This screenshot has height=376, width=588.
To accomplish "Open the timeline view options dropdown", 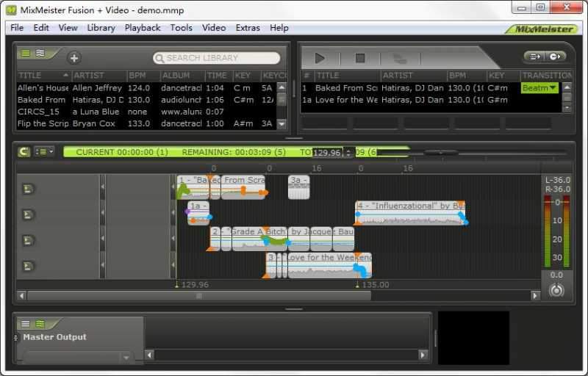I will coord(45,151).
